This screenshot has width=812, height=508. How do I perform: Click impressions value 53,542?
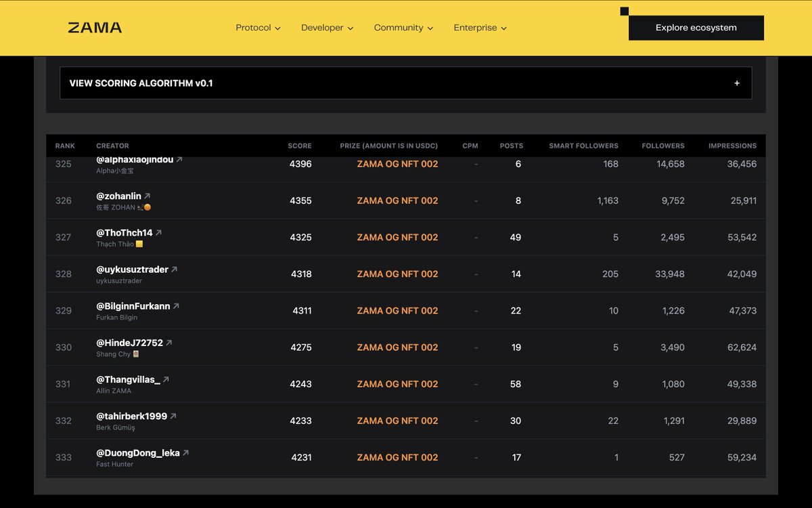743,237
